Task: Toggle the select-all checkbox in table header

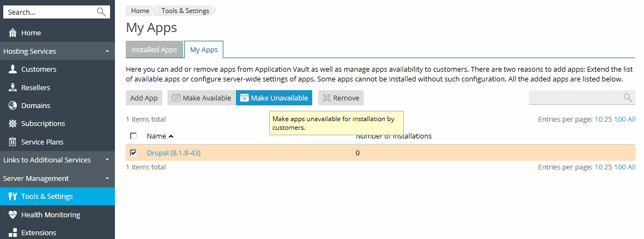Action: (x=133, y=136)
